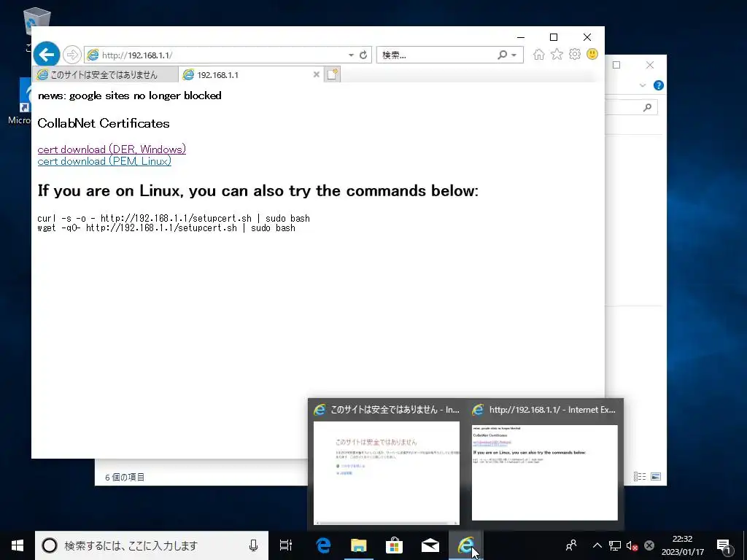Switch to the このサイトは安全ではありません tab
Screen dimensions: 747x560
click(105, 75)
